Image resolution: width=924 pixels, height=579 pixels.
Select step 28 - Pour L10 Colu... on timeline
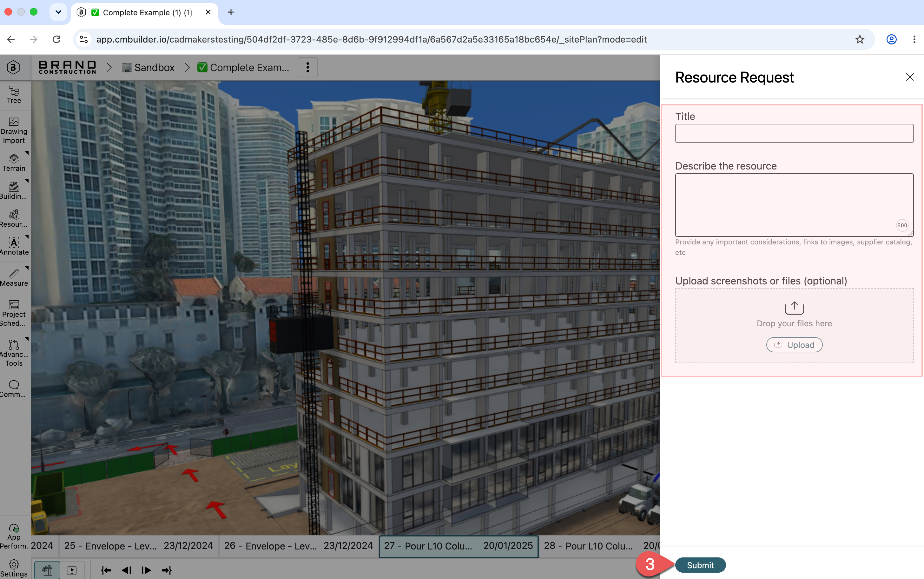coord(599,546)
